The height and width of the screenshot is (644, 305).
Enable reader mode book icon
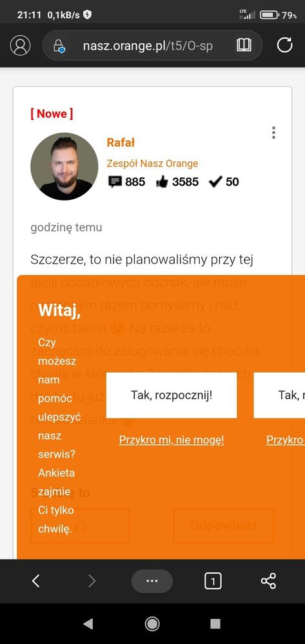[244, 45]
